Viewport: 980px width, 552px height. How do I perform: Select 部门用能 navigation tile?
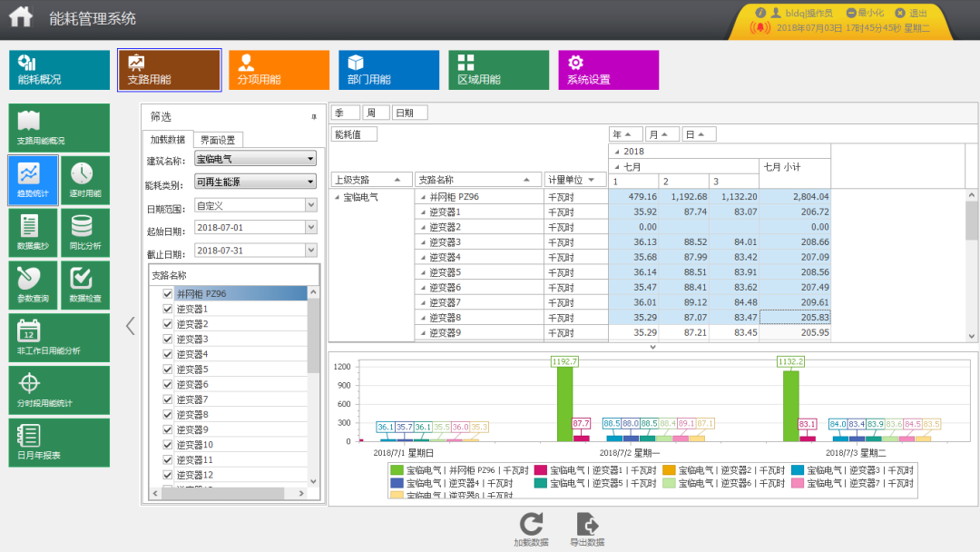(x=388, y=70)
